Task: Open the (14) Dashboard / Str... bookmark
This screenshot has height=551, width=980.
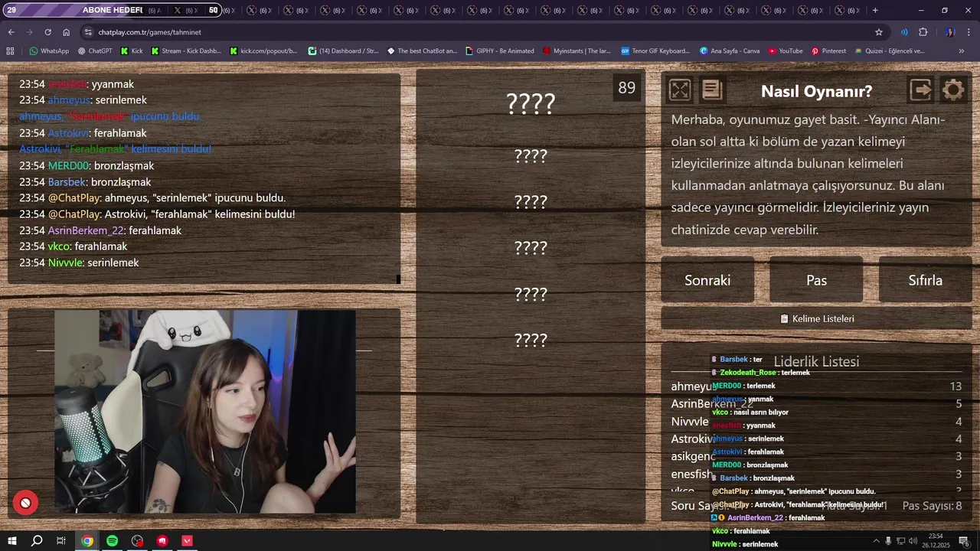Action: click(343, 51)
